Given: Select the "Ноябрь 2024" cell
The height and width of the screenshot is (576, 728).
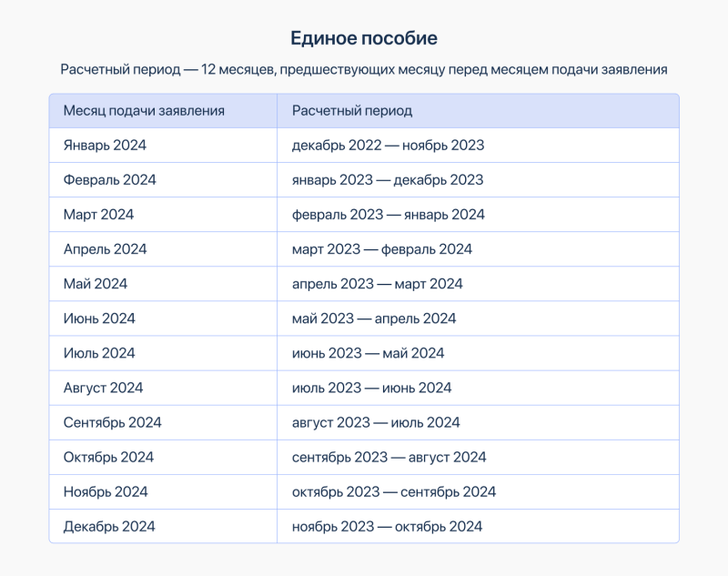Looking at the screenshot, I should click(106, 491).
